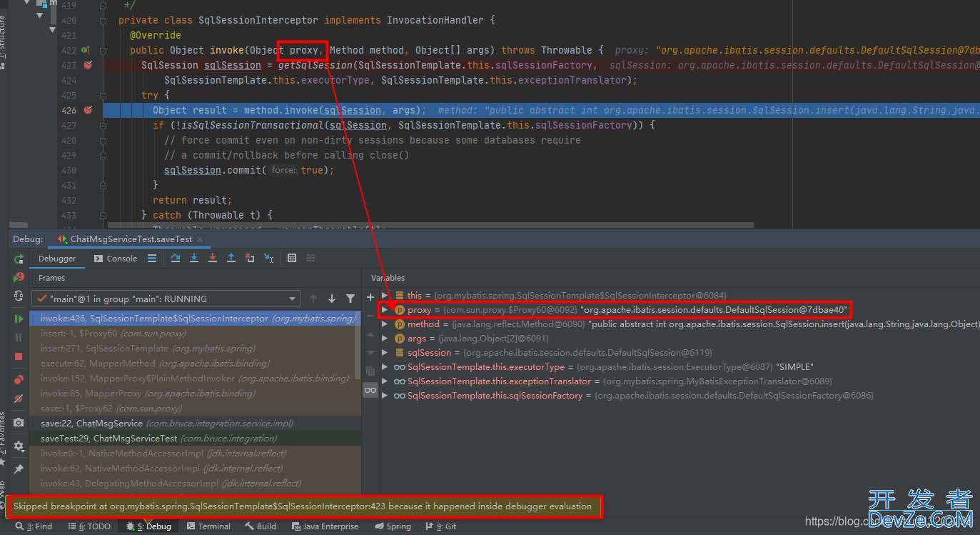Click next frame down arrow
Screen dimensions: 980x535
click(332, 299)
